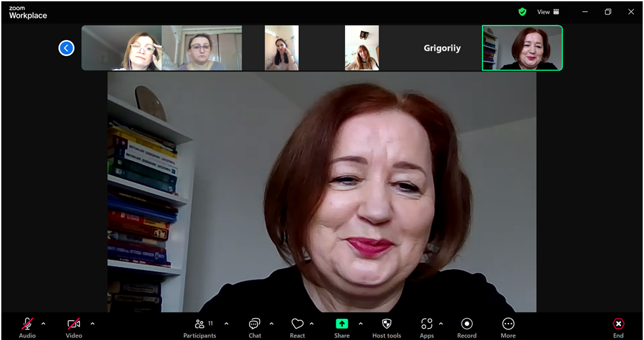Open the View layout menu
Image resolution: width=644 pixels, height=340 pixels.
click(x=548, y=12)
